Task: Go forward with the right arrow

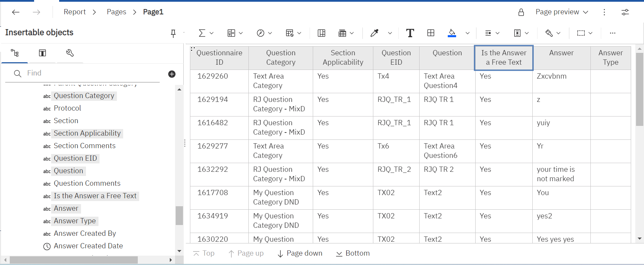Action: [36, 12]
